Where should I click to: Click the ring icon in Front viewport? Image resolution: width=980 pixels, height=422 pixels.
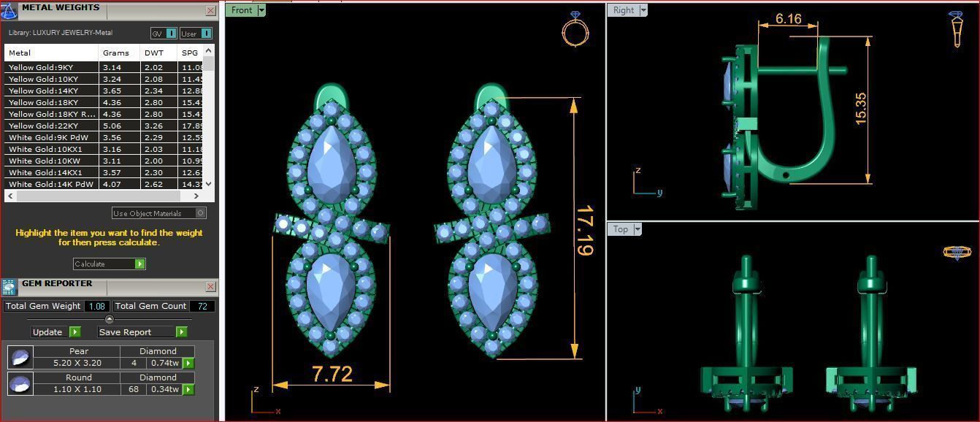click(575, 28)
